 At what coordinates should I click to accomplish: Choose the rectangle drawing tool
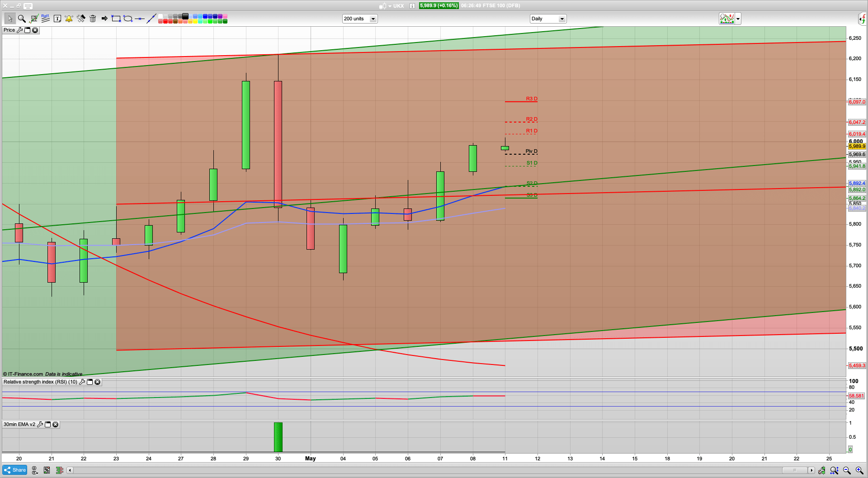pos(116,19)
